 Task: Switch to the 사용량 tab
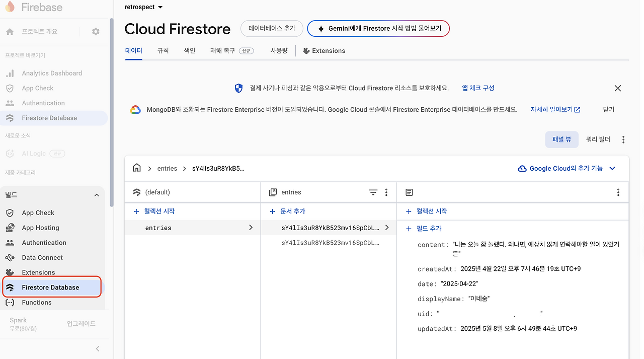point(279,51)
